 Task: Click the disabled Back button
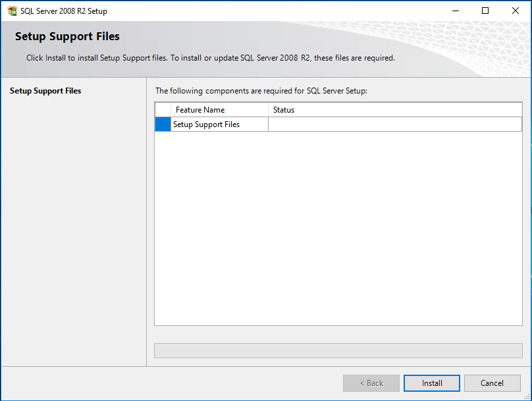[371, 383]
